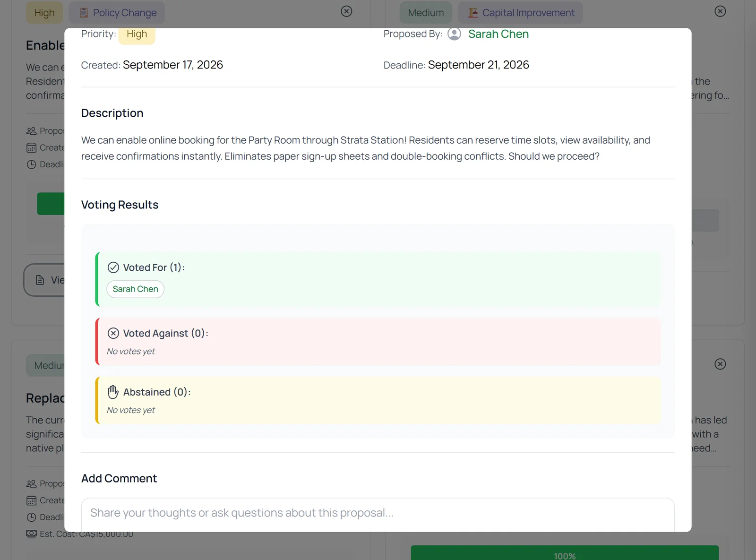
Task: Click Sarah Chen proposer name link
Action: tap(498, 34)
